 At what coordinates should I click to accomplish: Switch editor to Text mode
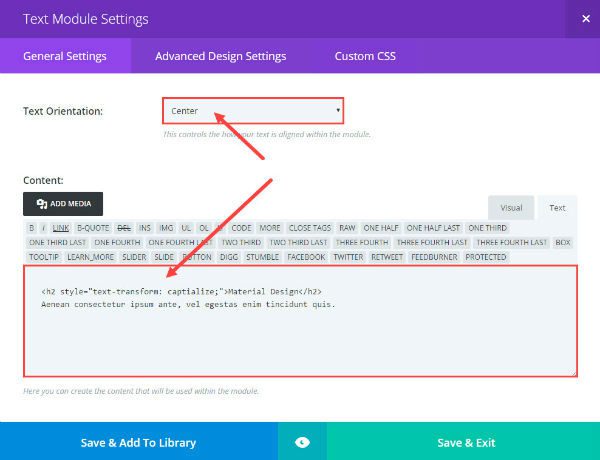point(557,208)
